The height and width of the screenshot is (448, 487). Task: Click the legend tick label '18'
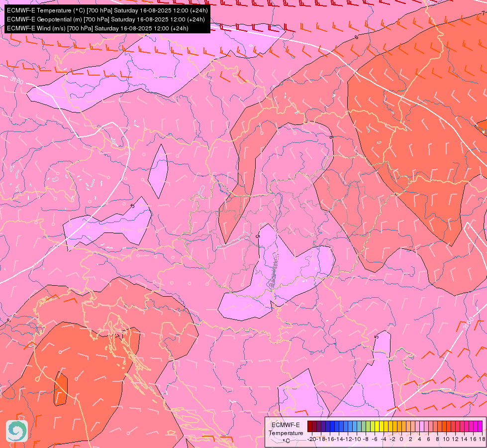click(x=482, y=440)
